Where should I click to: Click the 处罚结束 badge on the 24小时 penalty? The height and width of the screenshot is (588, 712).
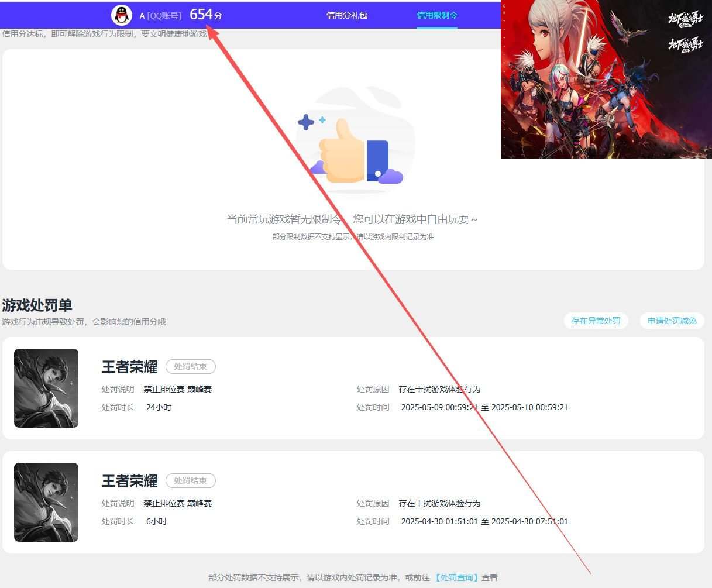(x=191, y=366)
